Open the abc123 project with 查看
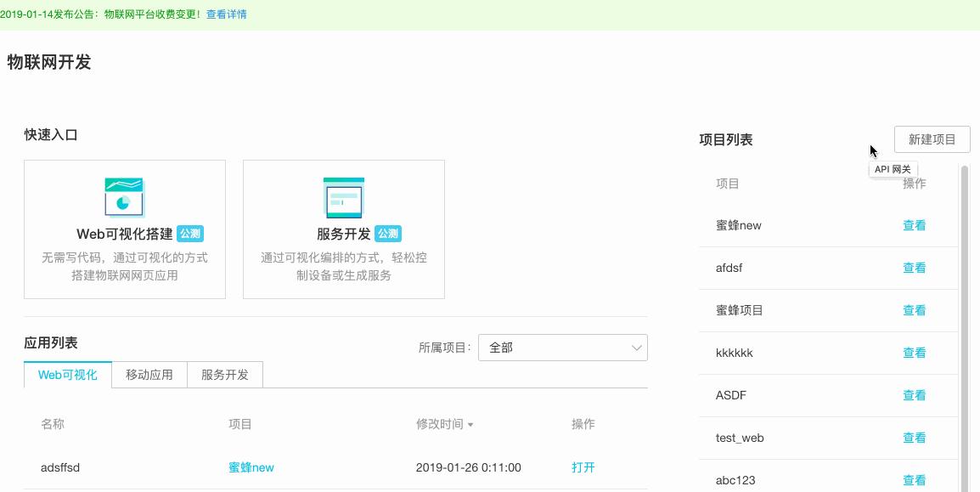This screenshot has width=980, height=492. point(915,480)
